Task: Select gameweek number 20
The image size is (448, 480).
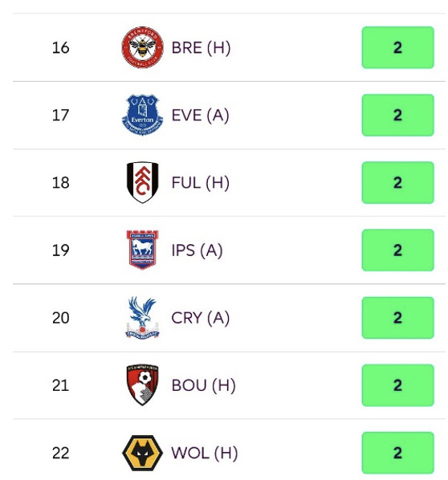Action: [61, 318]
